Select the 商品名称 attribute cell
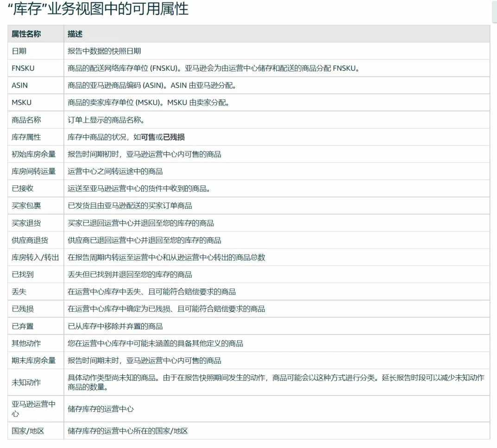 pyautogui.click(x=36, y=120)
